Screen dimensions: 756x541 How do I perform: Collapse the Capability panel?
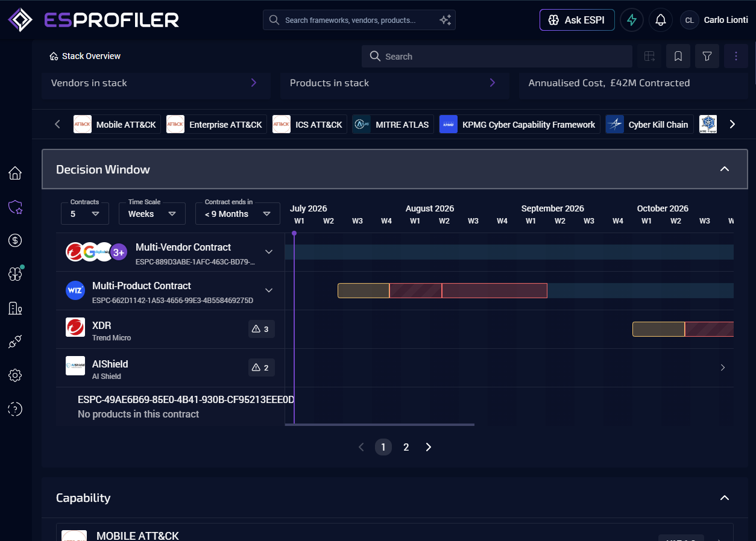(725, 498)
